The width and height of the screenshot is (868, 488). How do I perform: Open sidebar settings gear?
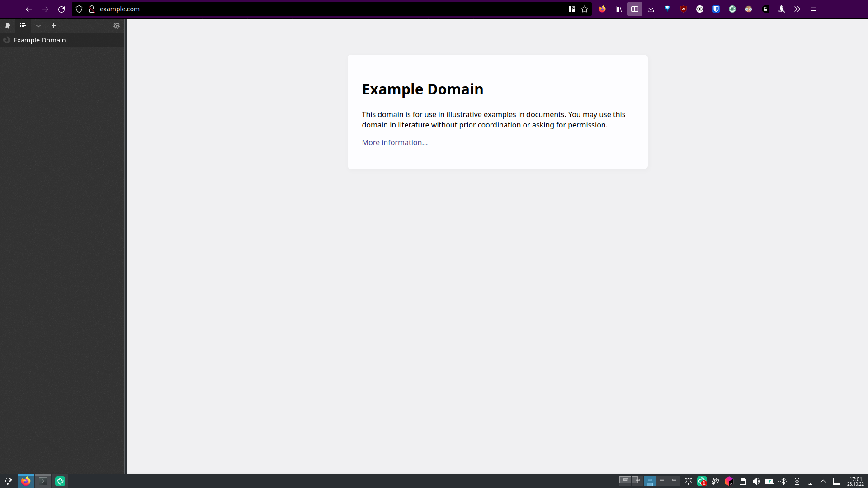coord(117,26)
